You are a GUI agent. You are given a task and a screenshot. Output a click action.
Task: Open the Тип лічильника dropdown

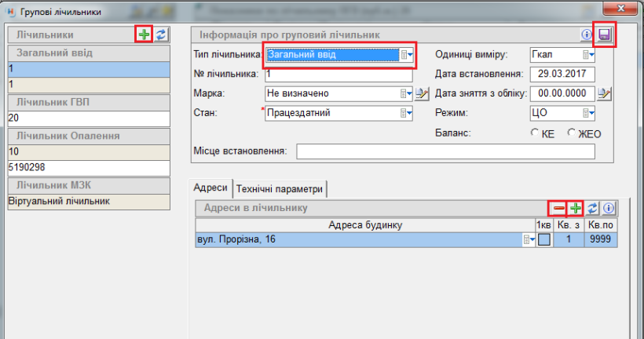pyautogui.click(x=406, y=55)
